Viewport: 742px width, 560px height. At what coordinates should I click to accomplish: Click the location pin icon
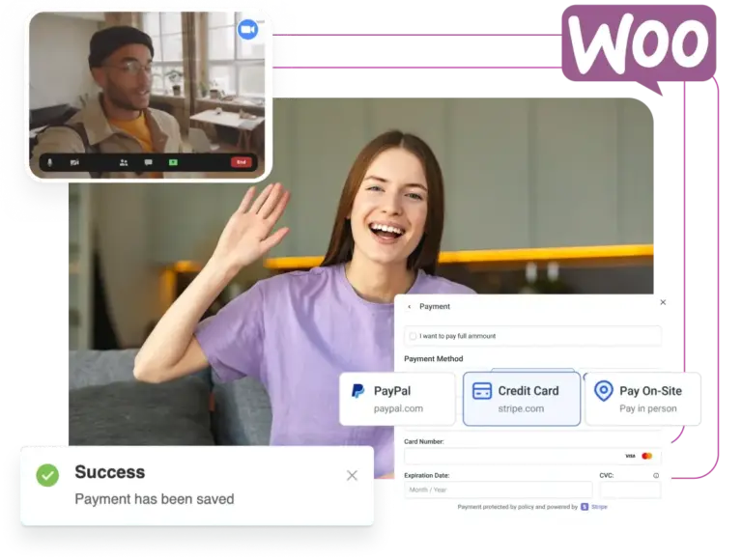(x=603, y=391)
